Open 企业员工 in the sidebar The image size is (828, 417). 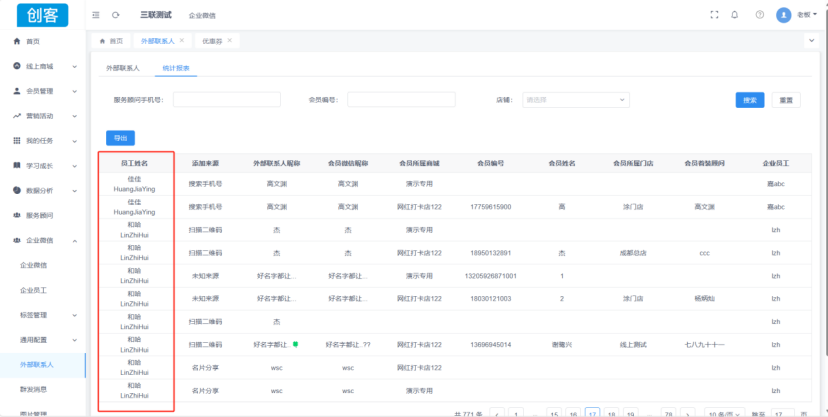click(35, 290)
